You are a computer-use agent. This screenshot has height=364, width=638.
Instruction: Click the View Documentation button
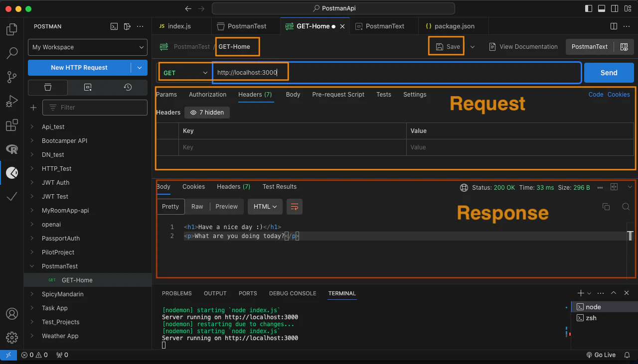click(x=523, y=47)
